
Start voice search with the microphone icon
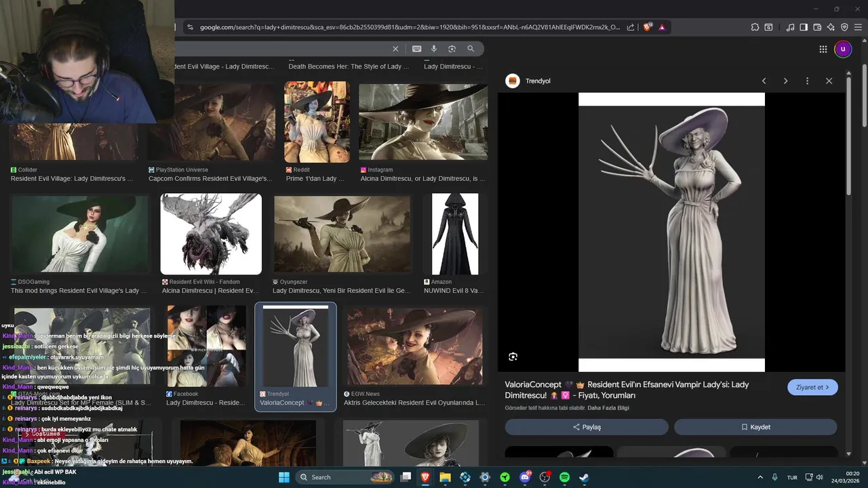click(434, 49)
